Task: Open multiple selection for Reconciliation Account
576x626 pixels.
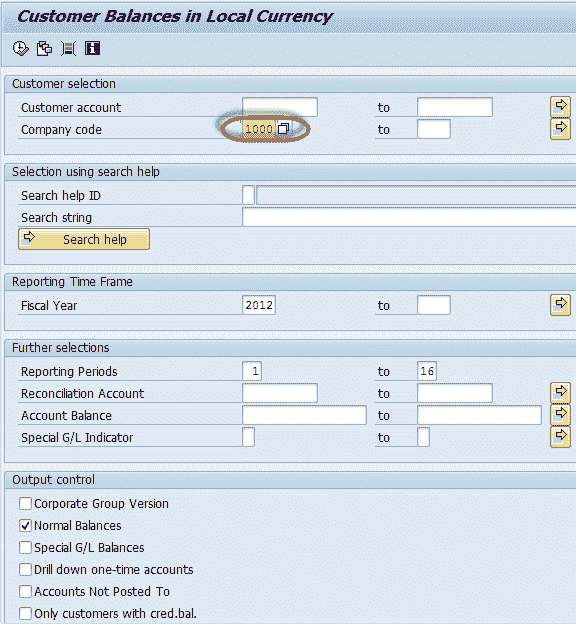Action: (560, 393)
